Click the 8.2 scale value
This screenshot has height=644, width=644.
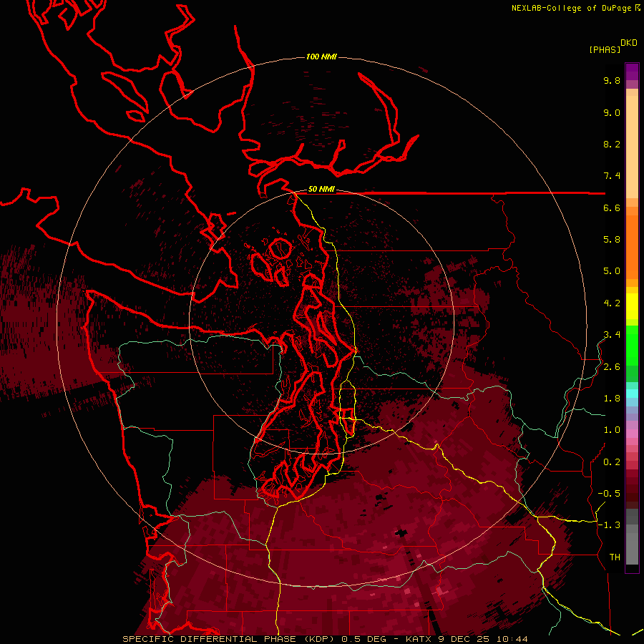tap(612, 144)
